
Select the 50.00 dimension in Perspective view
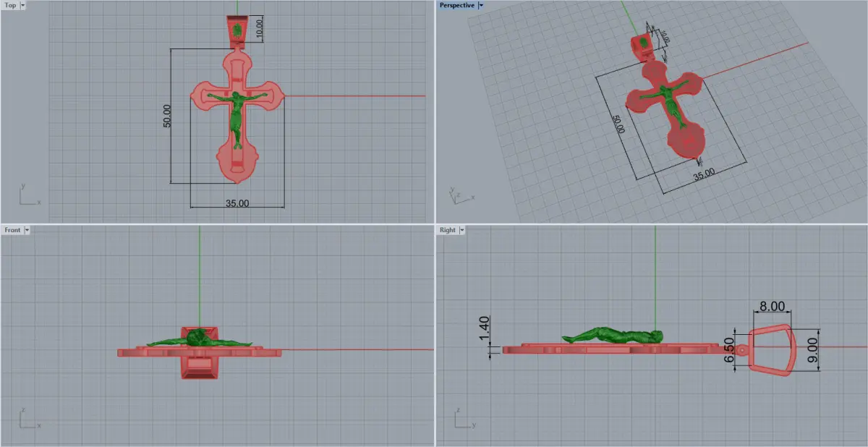click(618, 124)
